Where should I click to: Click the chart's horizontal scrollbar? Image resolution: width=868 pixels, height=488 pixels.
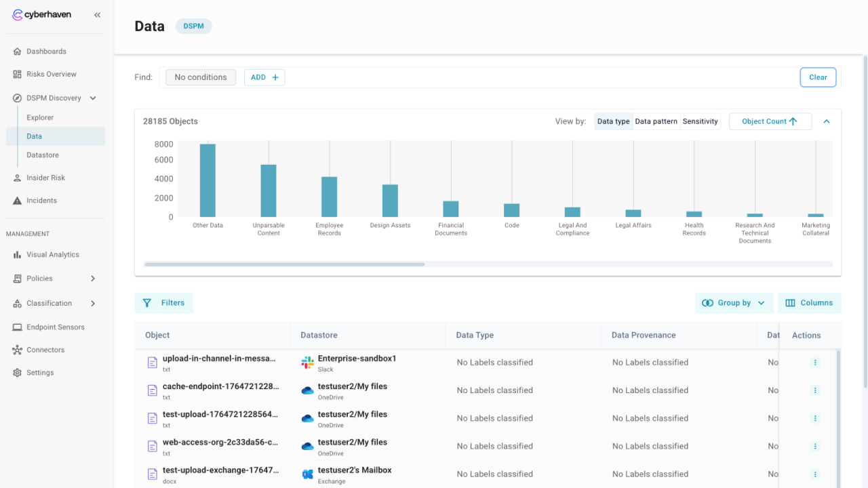coord(284,264)
